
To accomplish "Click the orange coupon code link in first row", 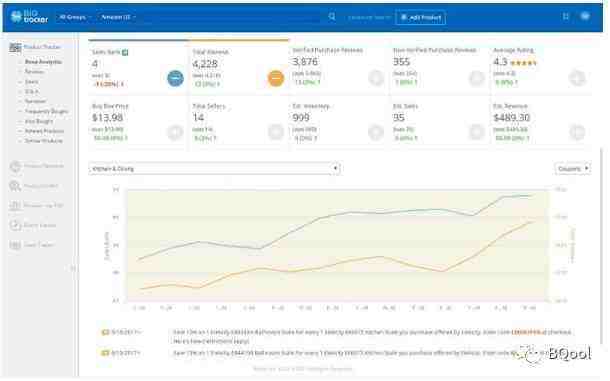I will (x=526, y=332).
